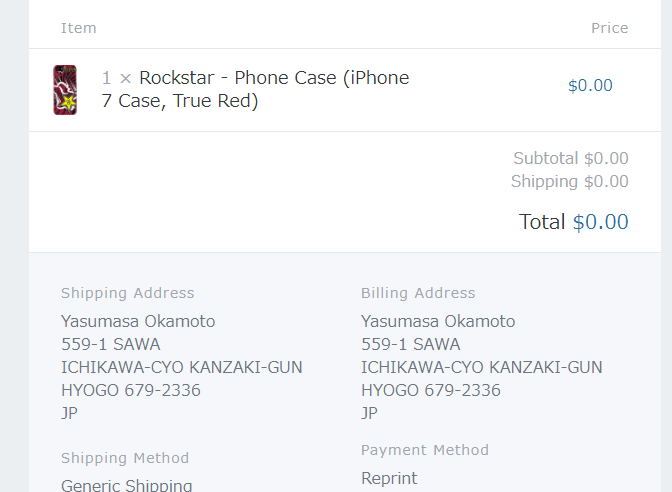The height and width of the screenshot is (492, 672).
Task: Click billing ICHIKAWA-CYO KANZAKI-GUN line
Action: click(x=482, y=367)
